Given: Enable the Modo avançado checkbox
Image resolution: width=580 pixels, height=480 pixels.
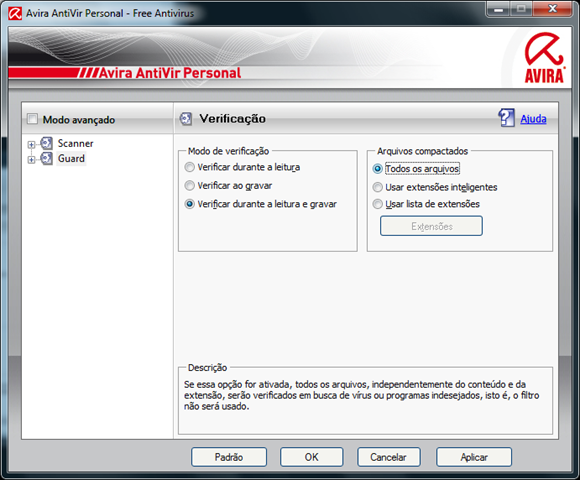Looking at the screenshot, I should pyautogui.click(x=33, y=119).
